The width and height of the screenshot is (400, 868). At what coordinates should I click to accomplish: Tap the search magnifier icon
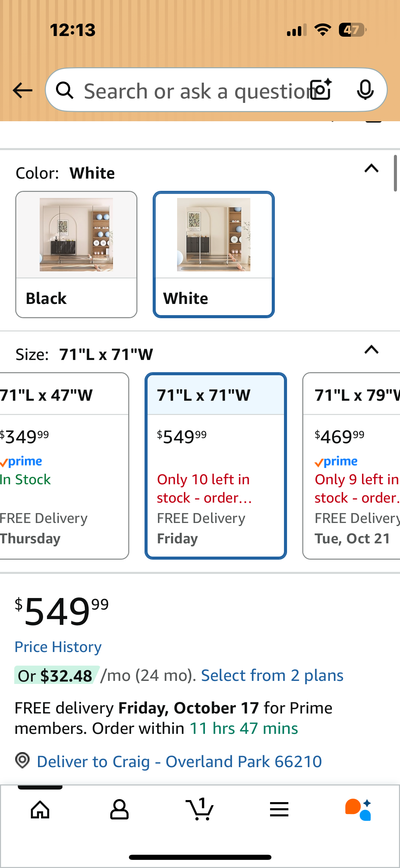pos(65,91)
